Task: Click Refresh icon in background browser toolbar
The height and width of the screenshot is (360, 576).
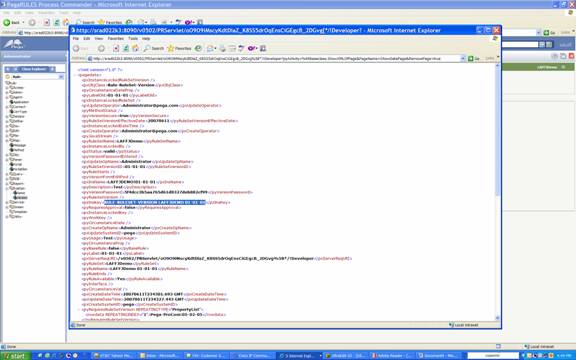Action: coord(57,22)
